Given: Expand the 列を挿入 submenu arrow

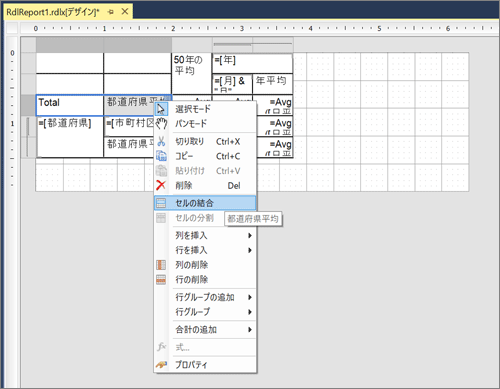Looking at the screenshot, I should click(250, 236).
